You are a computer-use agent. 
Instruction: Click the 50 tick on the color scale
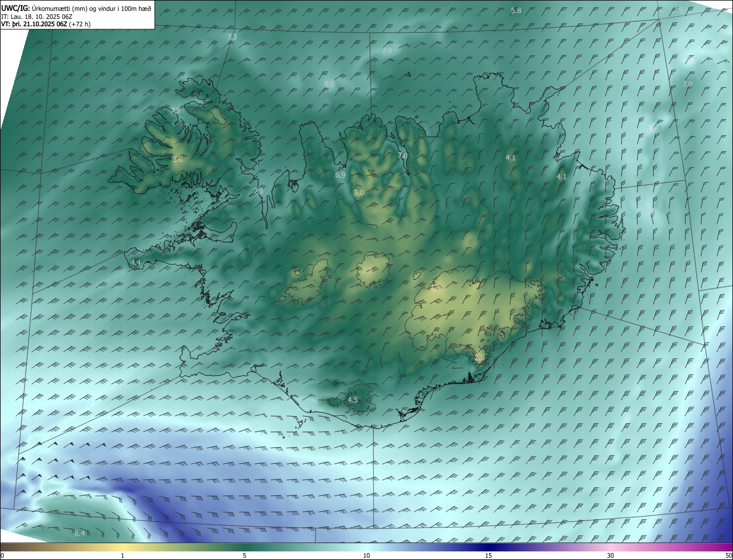[728, 555]
